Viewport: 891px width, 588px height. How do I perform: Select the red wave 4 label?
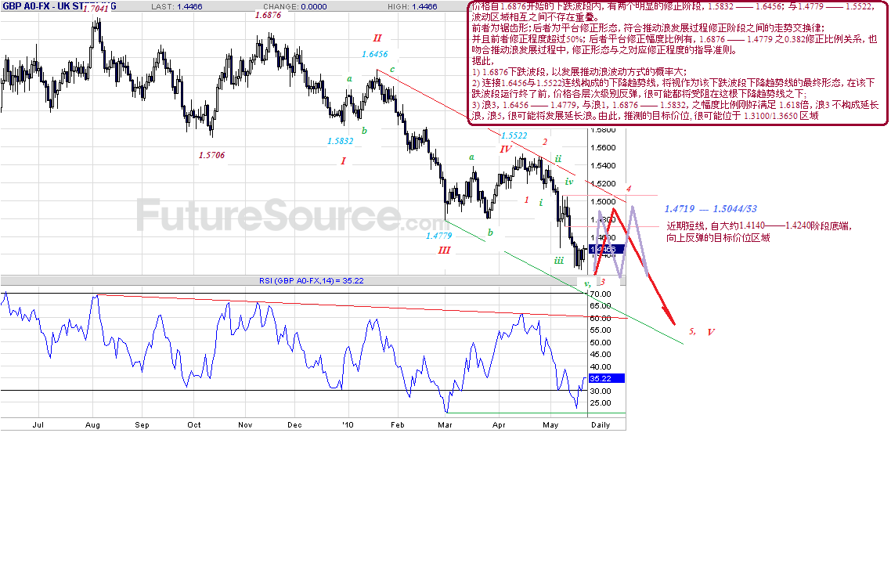point(629,189)
